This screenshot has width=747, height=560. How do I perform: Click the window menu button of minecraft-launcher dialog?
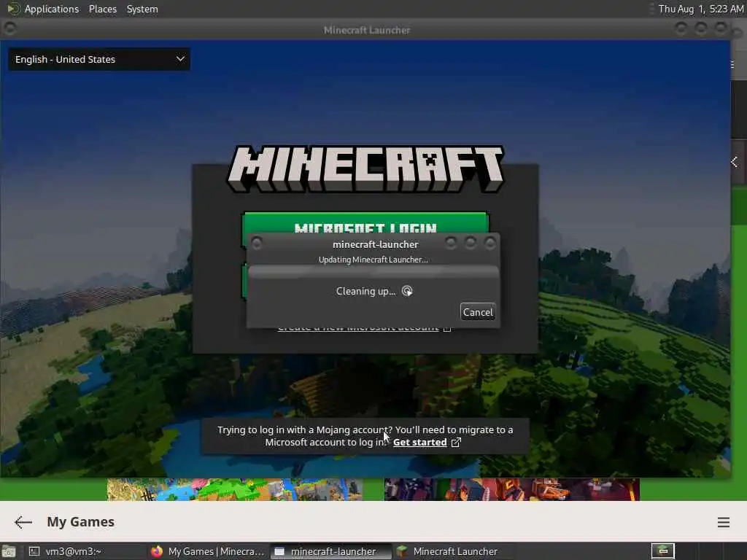[257, 244]
